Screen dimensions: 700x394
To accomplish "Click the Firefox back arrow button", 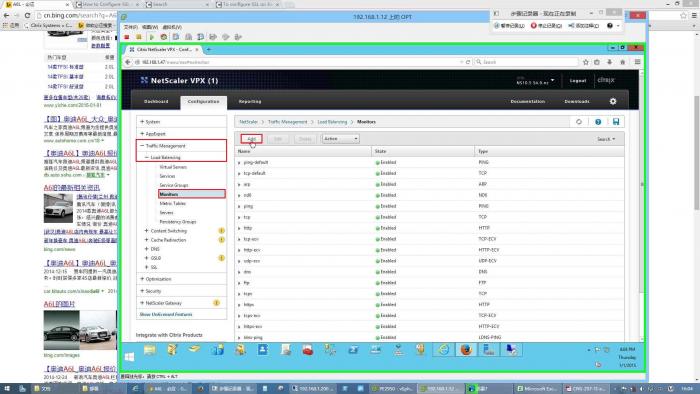I will tap(128, 62).
